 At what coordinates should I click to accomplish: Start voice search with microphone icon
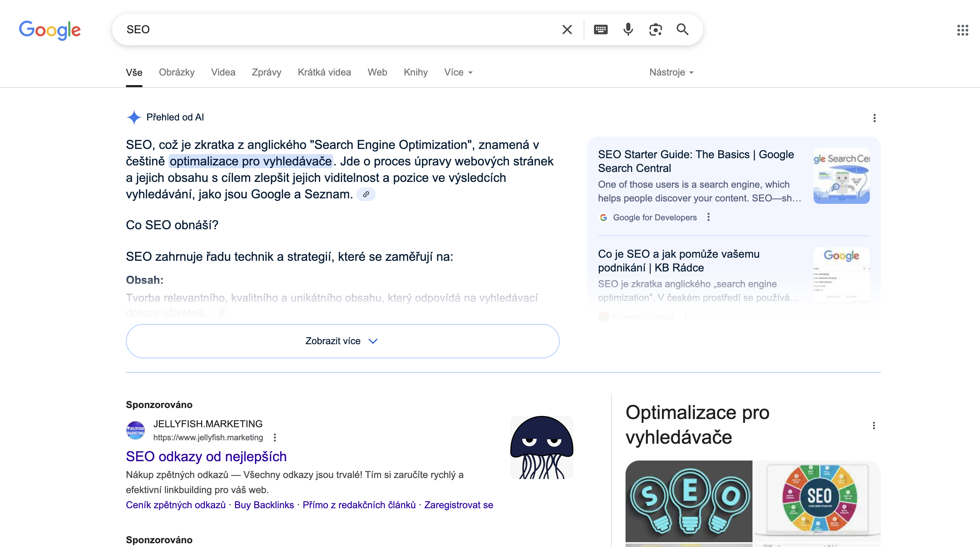(628, 29)
